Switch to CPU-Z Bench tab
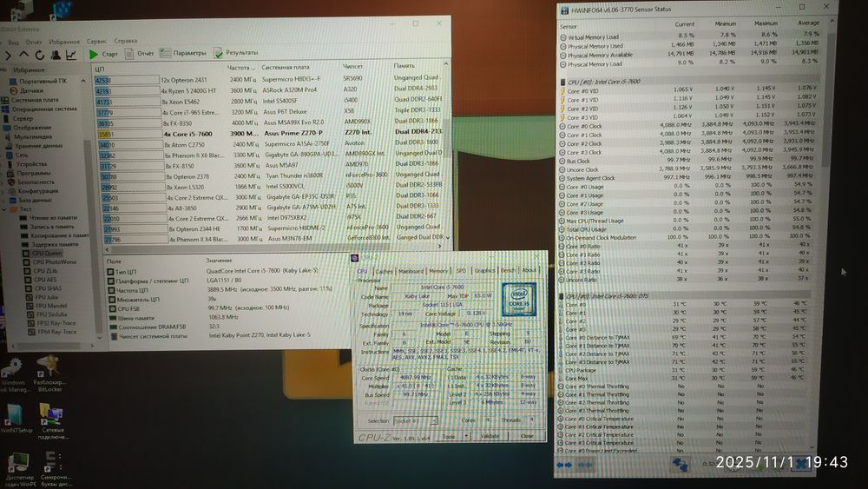The image size is (868, 489). point(508,270)
